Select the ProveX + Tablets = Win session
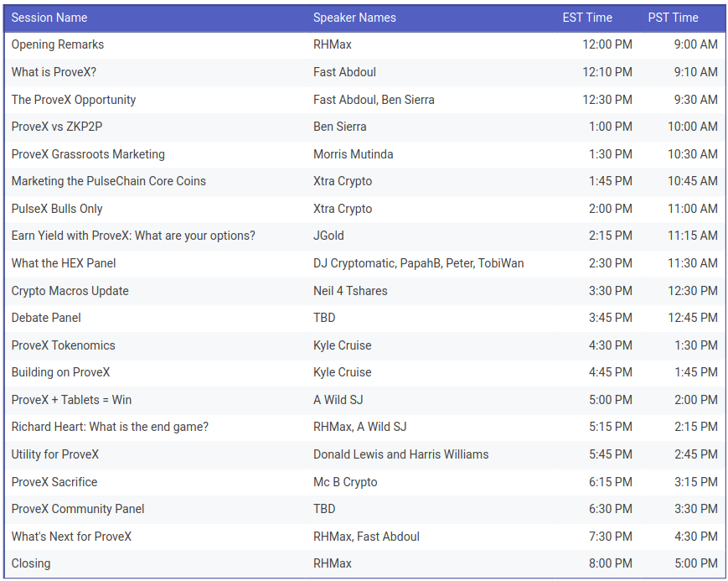The width and height of the screenshot is (728, 581). (71, 400)
